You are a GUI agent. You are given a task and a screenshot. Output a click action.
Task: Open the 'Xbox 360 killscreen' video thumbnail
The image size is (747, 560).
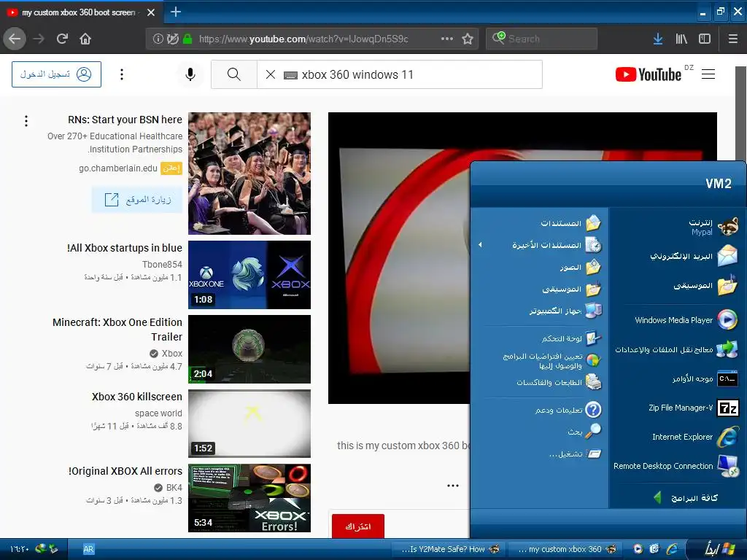tap(249, 424)
